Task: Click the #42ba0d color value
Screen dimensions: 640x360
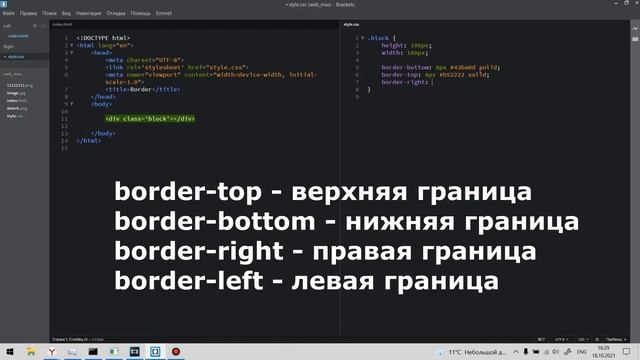Action: pyautogui.click(x=463, y=67)
